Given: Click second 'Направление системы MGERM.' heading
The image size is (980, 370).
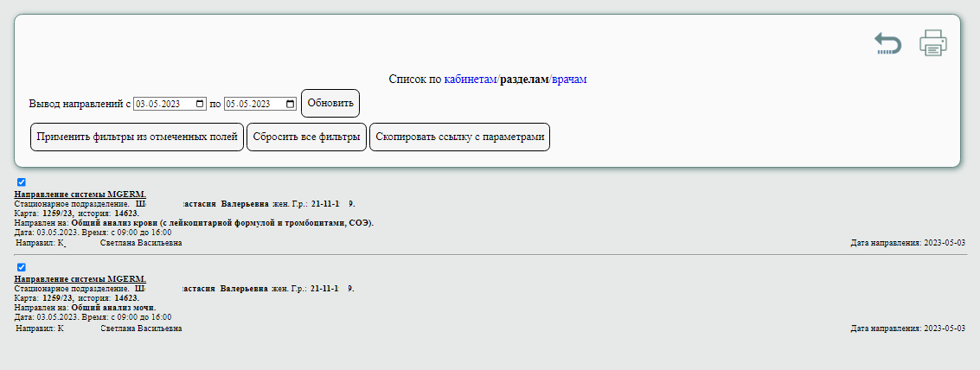Looking at the screenshot, I should tap(80, 279).
